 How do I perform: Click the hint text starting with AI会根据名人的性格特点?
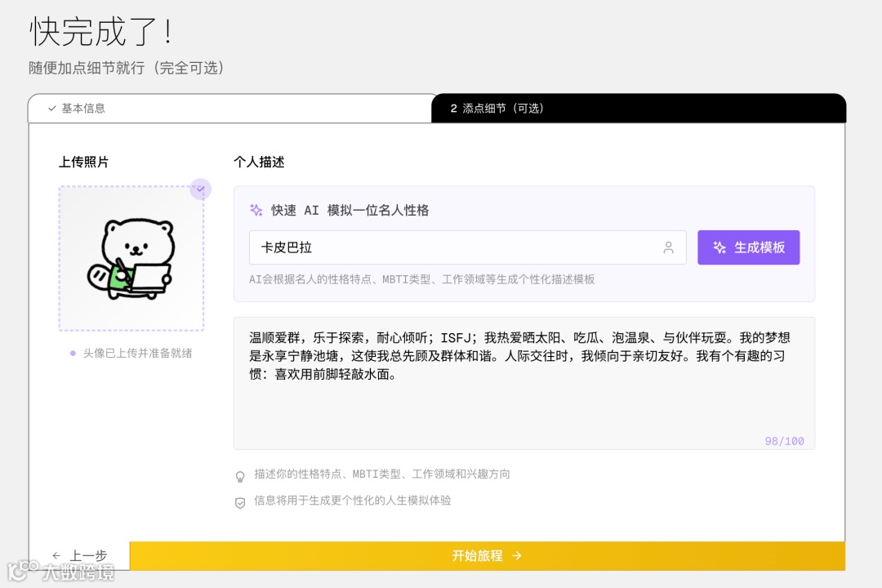[422, 279]
